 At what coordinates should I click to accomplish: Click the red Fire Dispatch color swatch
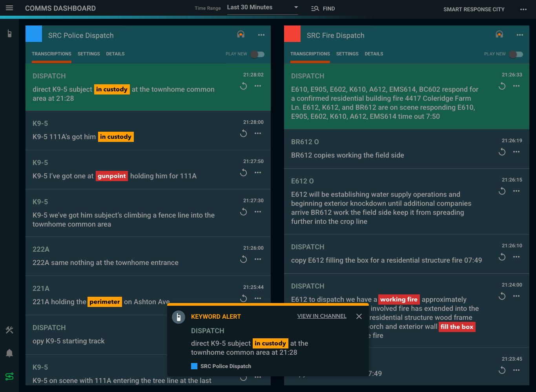292,34
